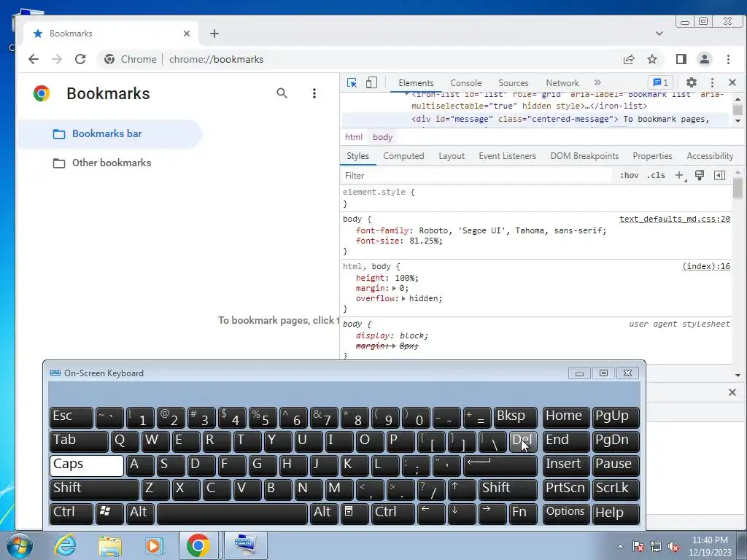Go back in Chrome
This screenshot has height=560, width=747.
[x=34, y=59]
